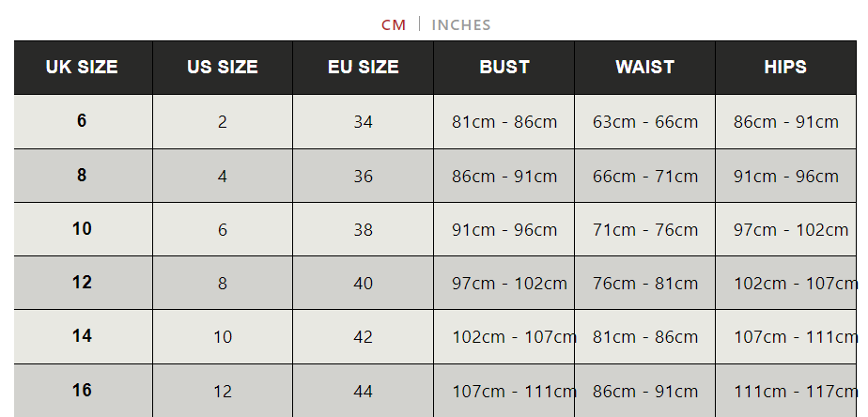Image resolution: width=868 pixels, height=417 pixels.
Task: Click UK size 14 cell
Action: pyautogui.click(x=82, y=336)
